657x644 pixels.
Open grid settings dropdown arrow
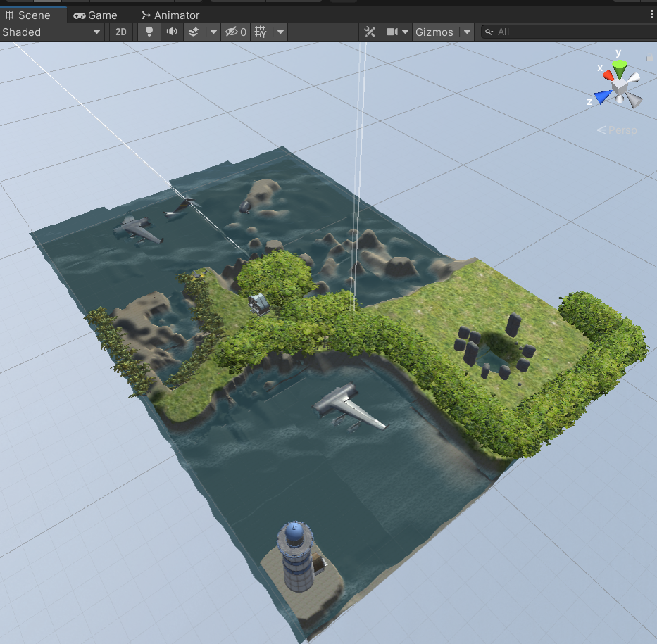click(x=280, y=32)
